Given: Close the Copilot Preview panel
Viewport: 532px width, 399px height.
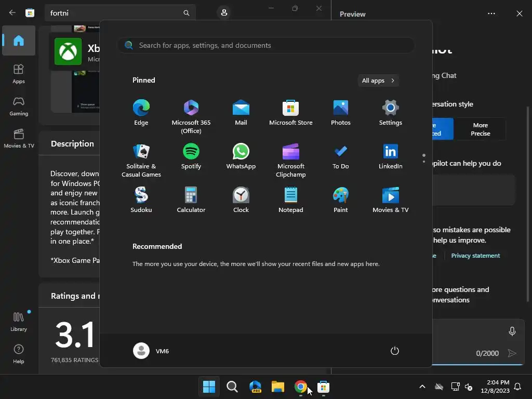Looking at the screenshot, I should (x=520, y=14).
